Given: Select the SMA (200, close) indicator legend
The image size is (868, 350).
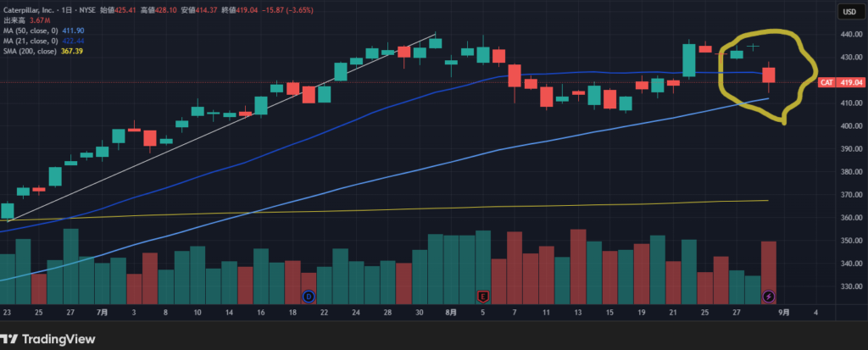Looking at the screenshot, I should 30,51.
